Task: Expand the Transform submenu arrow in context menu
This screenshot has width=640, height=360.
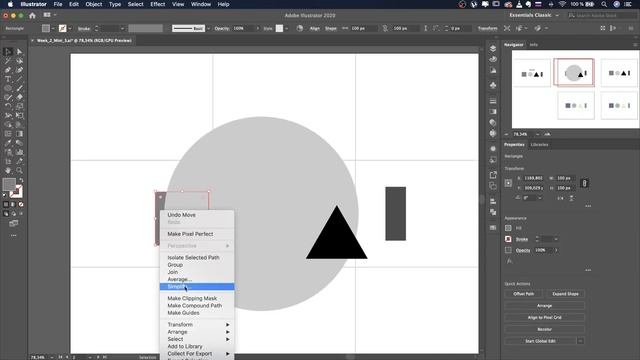Action: pos(228,324)
